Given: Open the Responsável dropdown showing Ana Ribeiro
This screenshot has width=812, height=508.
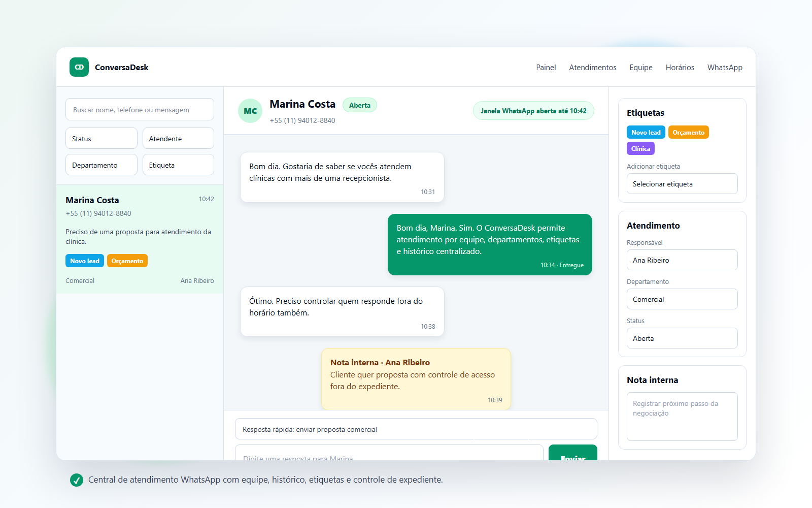Looking at the screenshot, I should (682, 260).
